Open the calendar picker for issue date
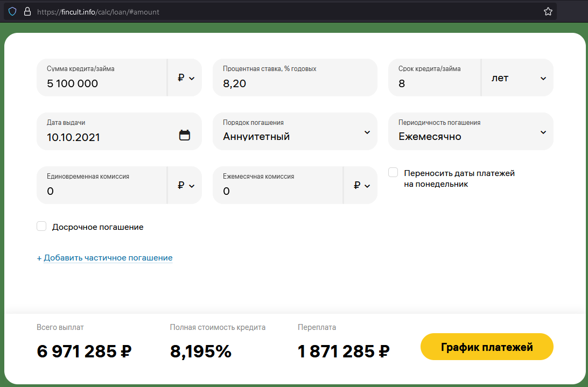This screenshot has width=588, height=387. [x=185, y=135]
